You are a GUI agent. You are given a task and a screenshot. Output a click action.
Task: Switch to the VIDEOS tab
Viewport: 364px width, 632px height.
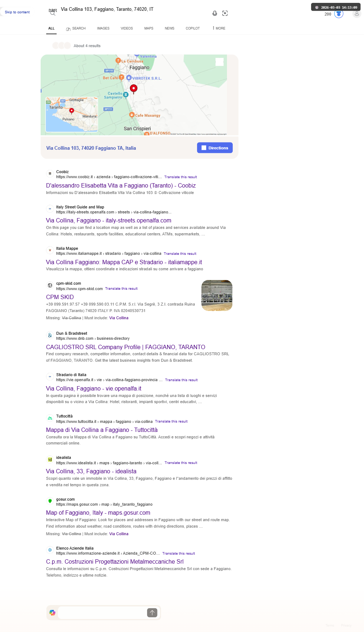pyautogui.click(x=127, y=28)
